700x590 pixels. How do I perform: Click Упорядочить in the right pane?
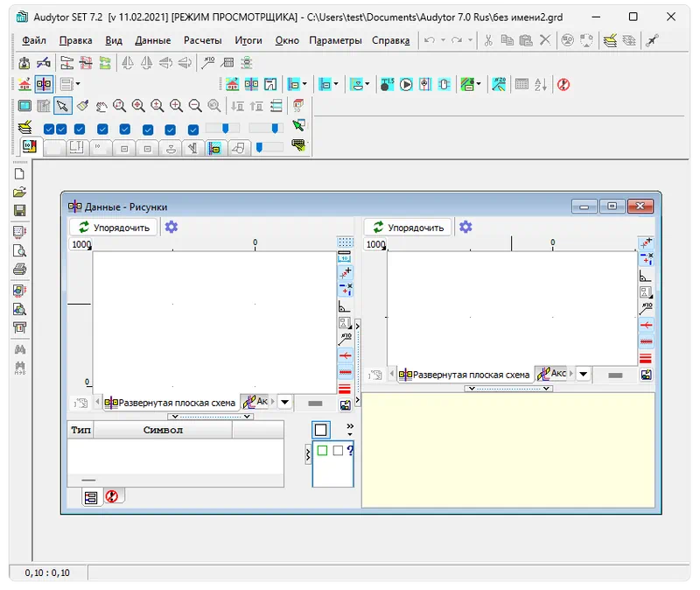[x=408, y=228]
